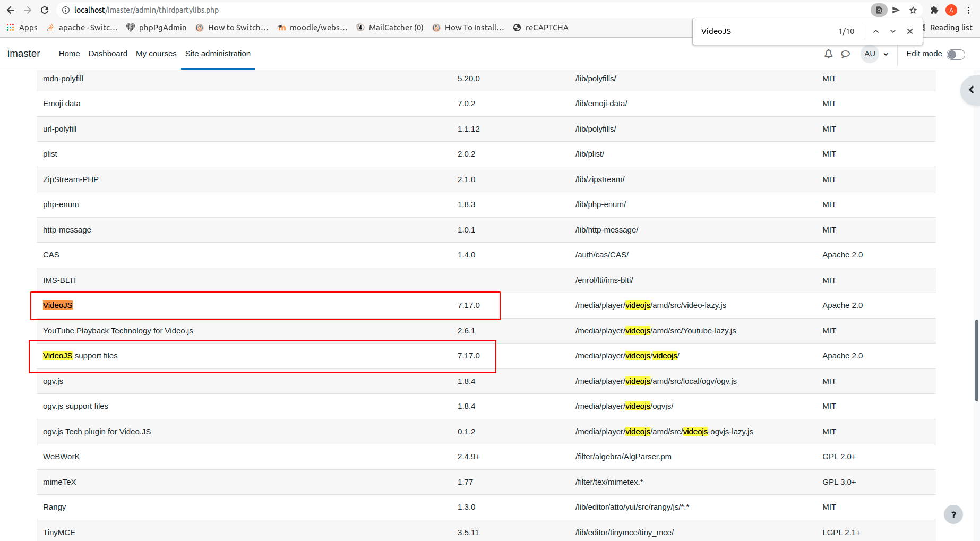Click version 5.20.0 cell
The height and width of the screenshot is (541, 980).
click(469, 79)
